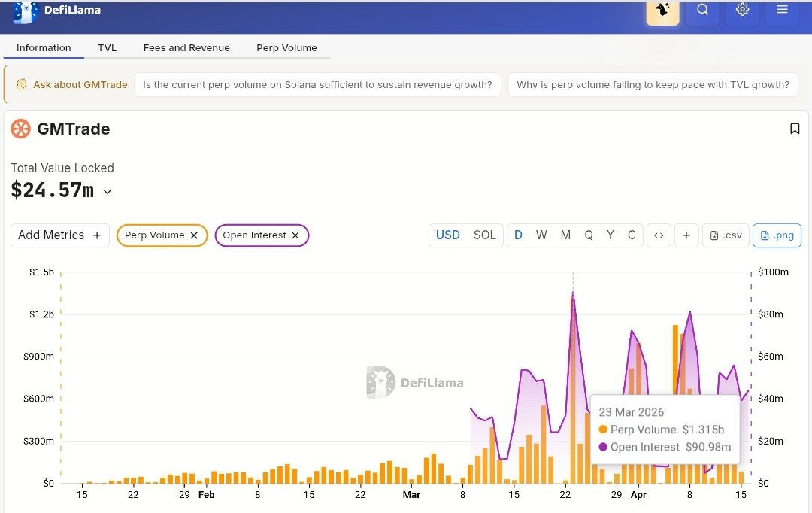Open the search icon in header
812x513 pixels.
(x=703, y=10)
